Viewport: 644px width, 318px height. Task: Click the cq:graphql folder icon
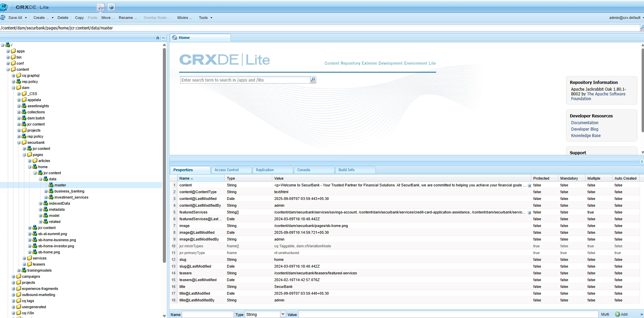(x=19, y=75)
